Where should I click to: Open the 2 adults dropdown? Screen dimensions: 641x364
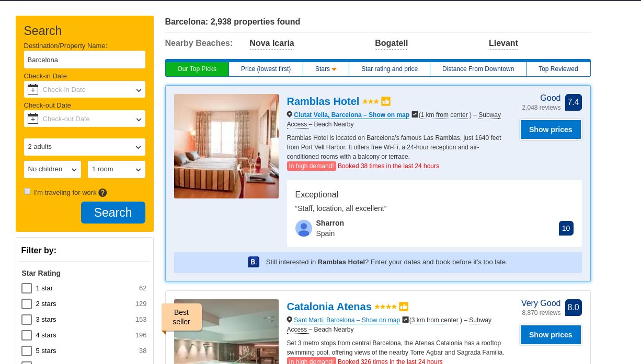[x=85, y=147]
